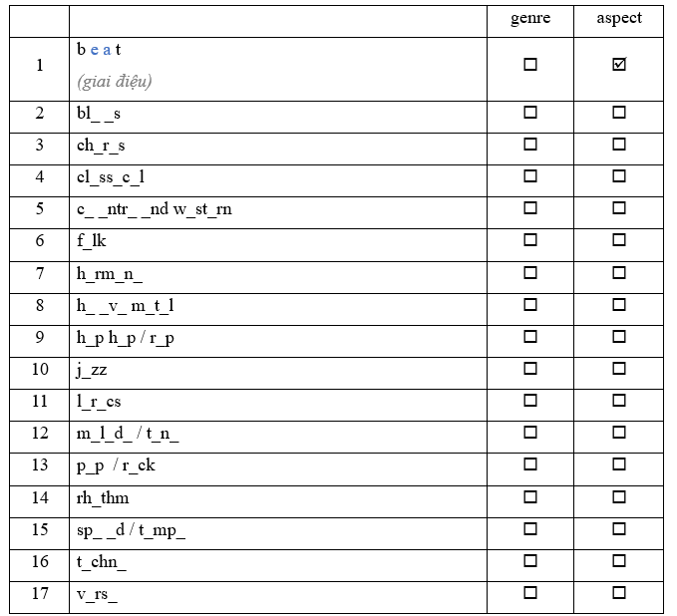Mark genre checkbox in row 16 t_chn_
Image resolution: width=677 pixels, height=616 pixels.
pyautogui.click(x=530, y=560)
